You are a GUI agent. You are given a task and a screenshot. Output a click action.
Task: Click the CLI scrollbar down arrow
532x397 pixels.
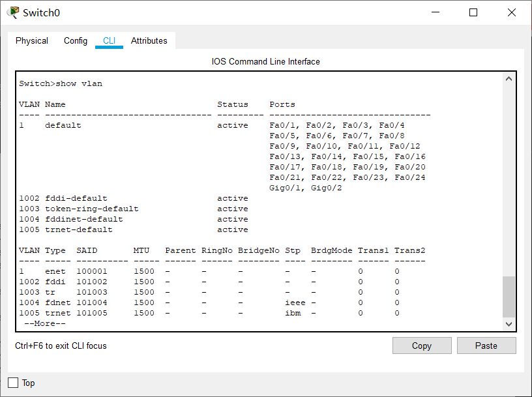click(x=509, y=324)
